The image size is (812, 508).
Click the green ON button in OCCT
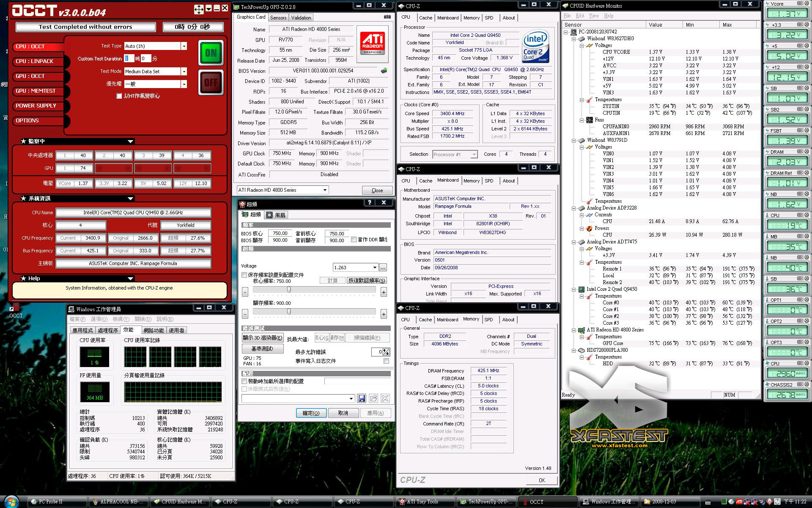(211, 53)
